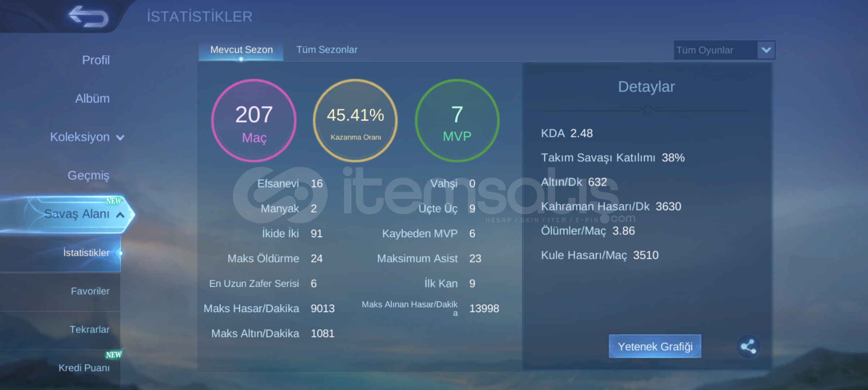Select the Mevcut Sezon tab
The image size is (868, 390).
241,50
